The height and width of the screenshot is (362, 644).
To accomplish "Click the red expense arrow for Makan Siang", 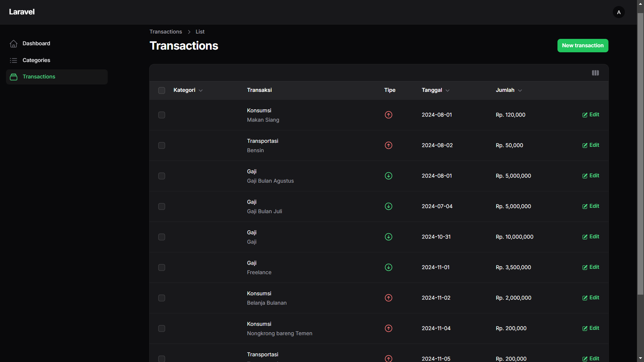I will tap(388, 115).
